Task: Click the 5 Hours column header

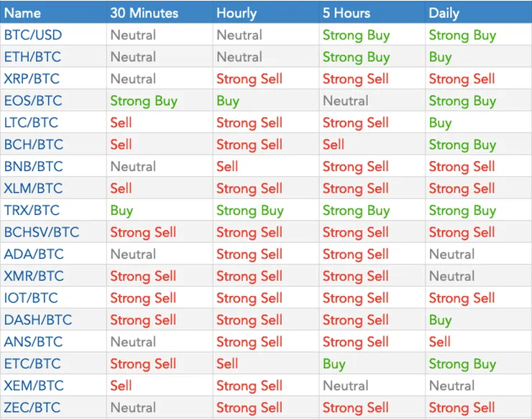Action: 347,13
